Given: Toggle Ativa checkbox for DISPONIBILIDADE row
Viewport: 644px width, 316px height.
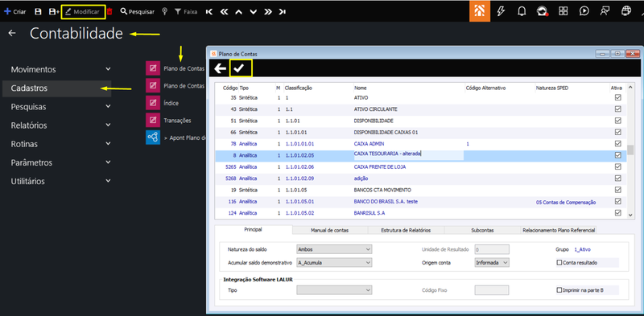Looking at the screenshot, I should coord(617,121).
